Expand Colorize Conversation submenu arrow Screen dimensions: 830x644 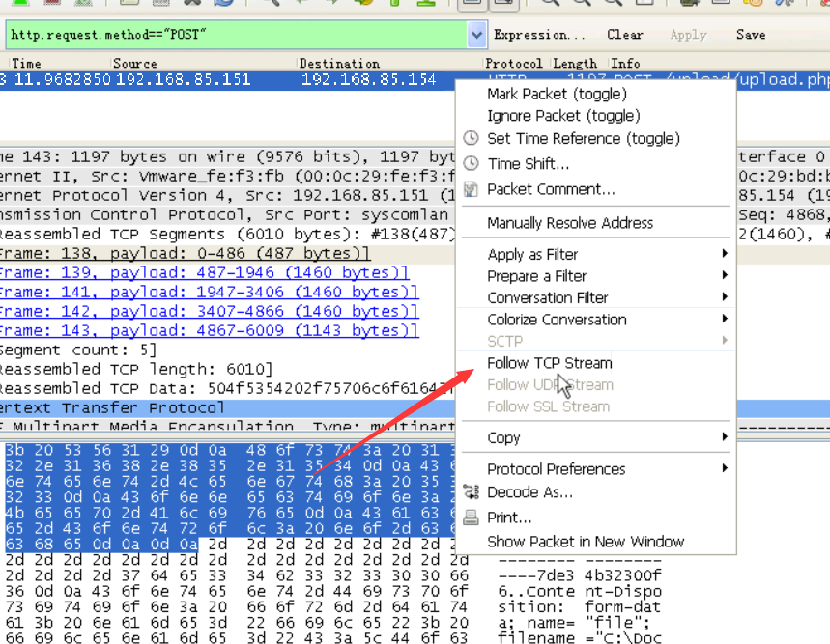coord(725,319)
